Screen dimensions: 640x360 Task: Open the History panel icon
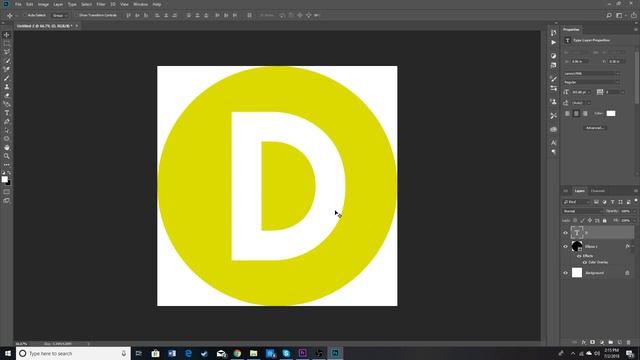[x=553, y=33]
